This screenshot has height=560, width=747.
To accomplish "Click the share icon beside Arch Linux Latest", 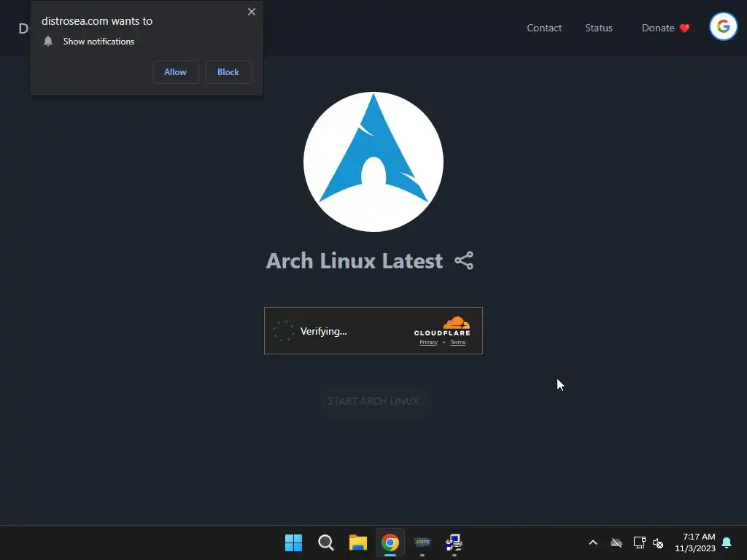I will point(464,260).
